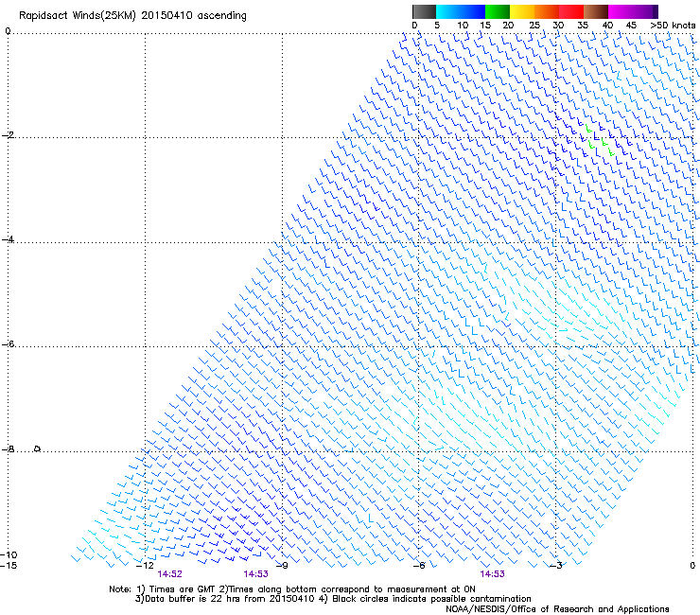This screenshot has width=700, height=615.
Task: Click the 'Data buffer is 22 hrs' note line
Action: click(x=333, y=599)
